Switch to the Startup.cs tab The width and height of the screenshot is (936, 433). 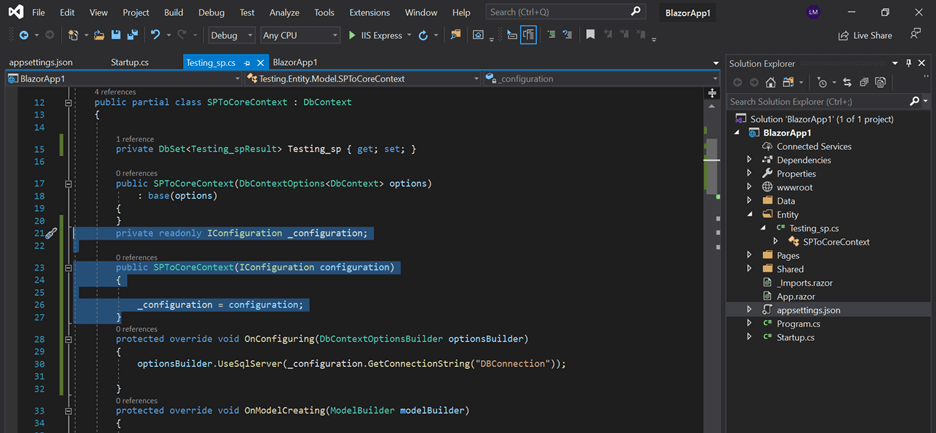(x=131, y=62)
